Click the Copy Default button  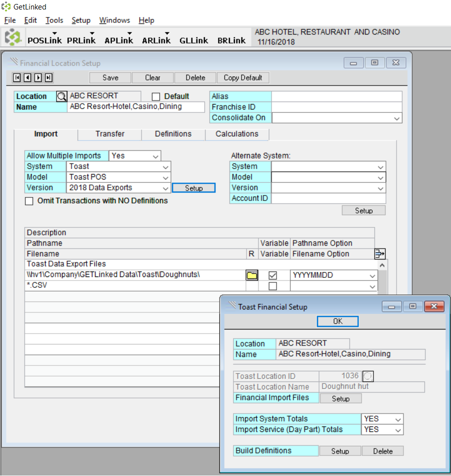pos(243,77)
